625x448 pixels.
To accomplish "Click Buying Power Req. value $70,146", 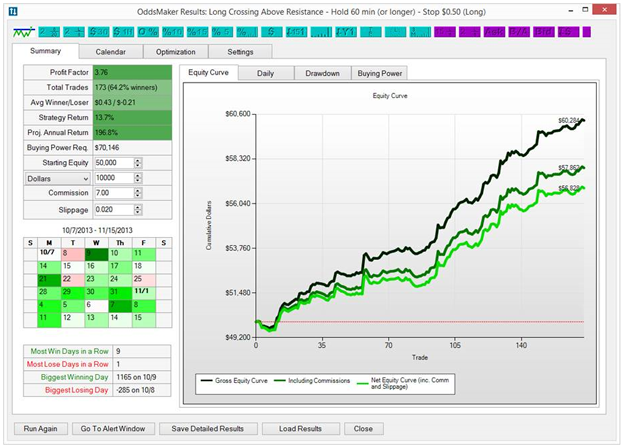I will click(132, 148).
